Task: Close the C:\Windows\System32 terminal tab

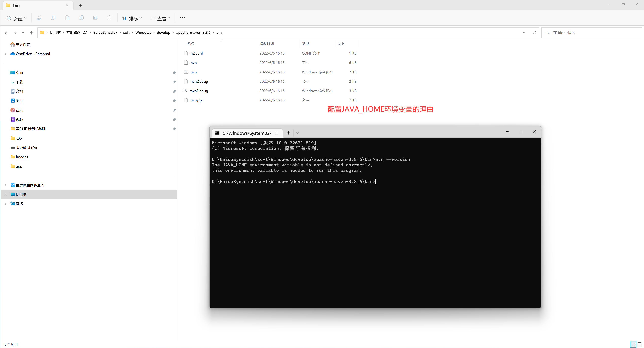Action: 277,133
